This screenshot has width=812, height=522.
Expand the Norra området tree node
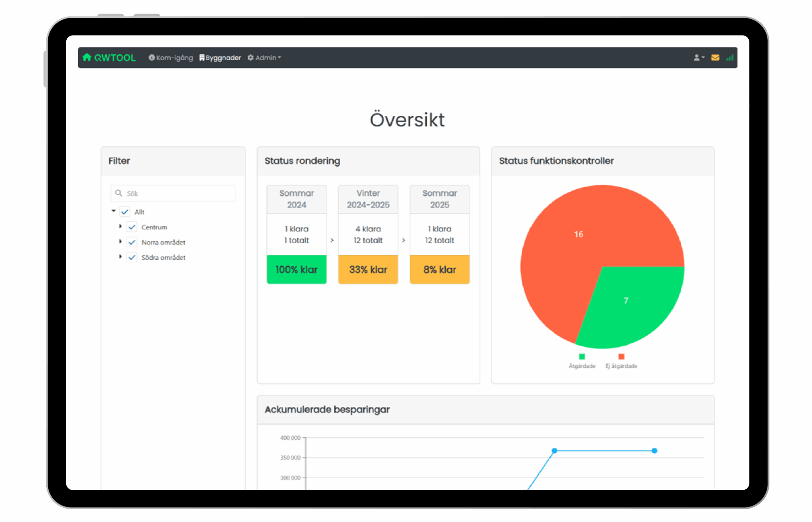120,242
